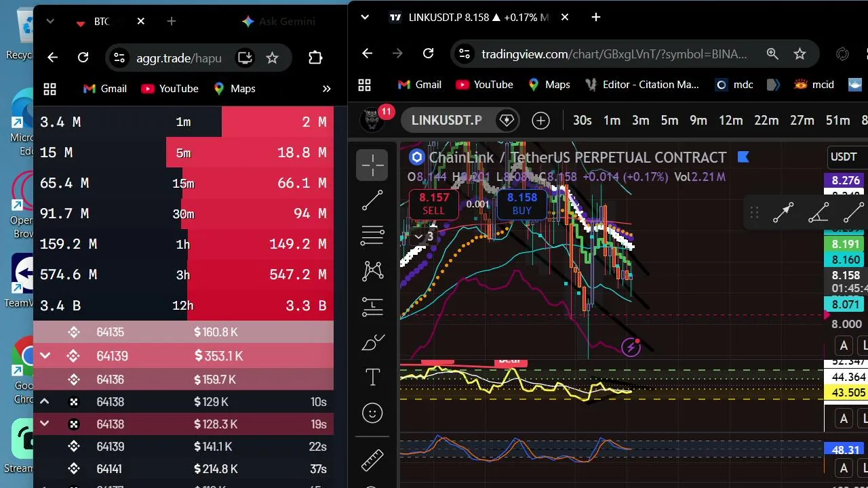Click the SELL 8.157 button
868x488 pixels.
(x=434, y=203)
